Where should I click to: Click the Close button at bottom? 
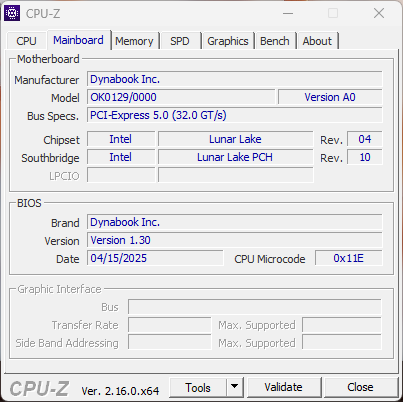pos(360,387)
